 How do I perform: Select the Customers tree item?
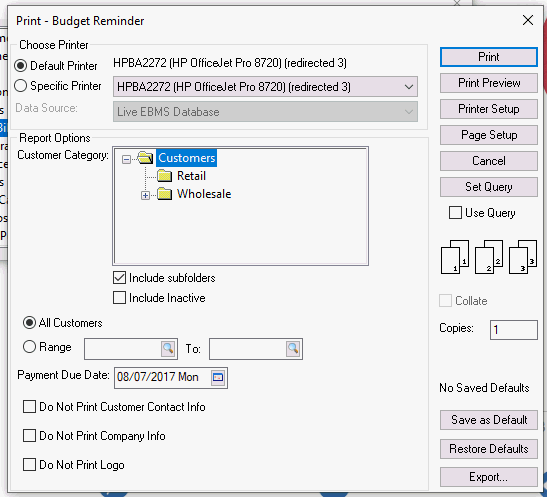coord(187,158)
